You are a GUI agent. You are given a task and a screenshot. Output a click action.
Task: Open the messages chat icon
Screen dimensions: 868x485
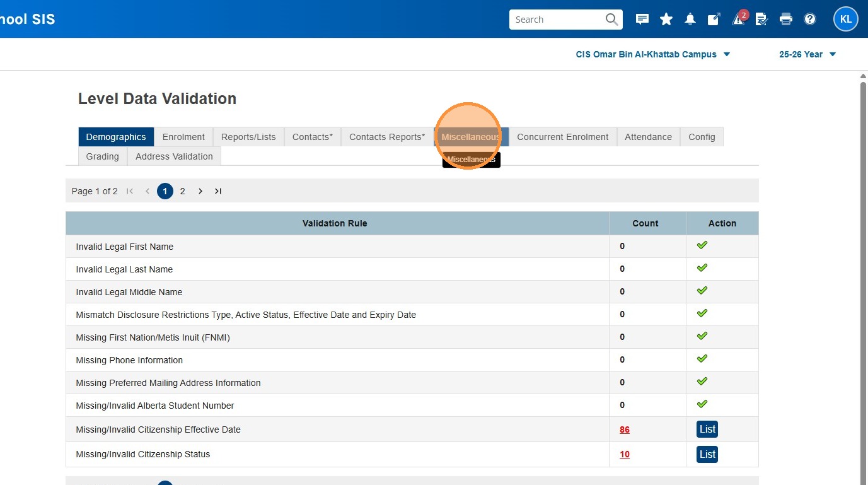642,20
